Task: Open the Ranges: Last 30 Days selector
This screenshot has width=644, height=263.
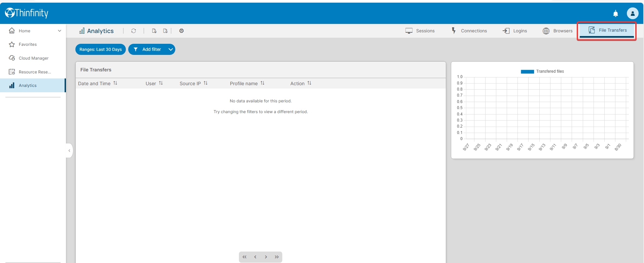Action: coord(101,50)
